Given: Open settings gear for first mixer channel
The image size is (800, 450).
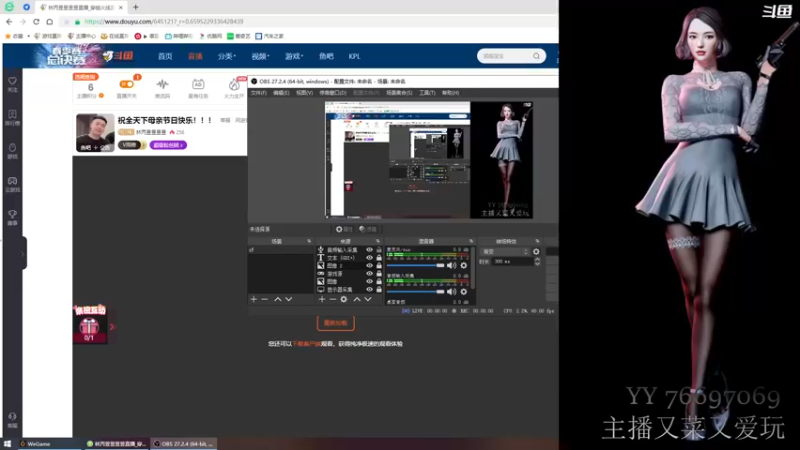Looking at the screenshot, I should 464,265.
